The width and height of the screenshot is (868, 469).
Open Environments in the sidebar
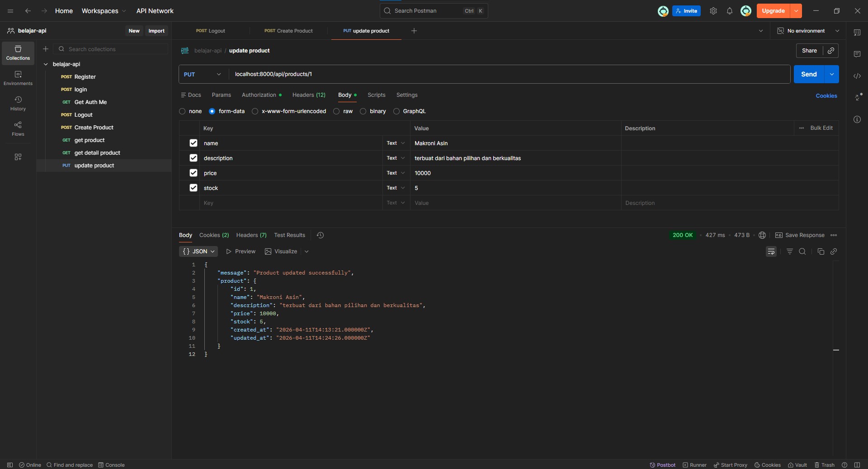[18, 78]
